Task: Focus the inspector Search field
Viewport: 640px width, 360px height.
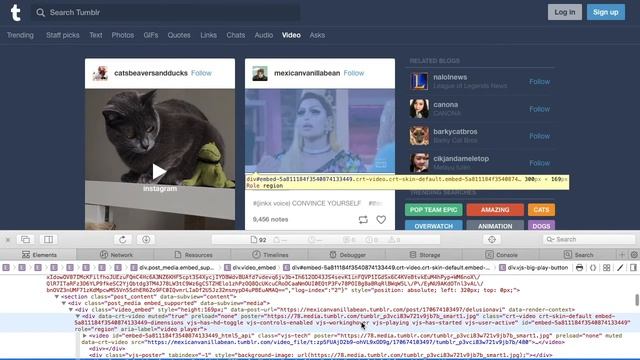Action: (589, 240)
